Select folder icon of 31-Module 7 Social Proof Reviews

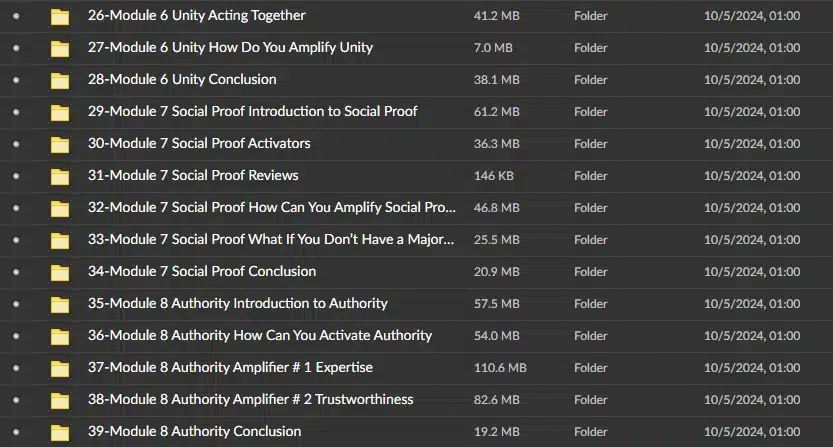coord(60,176)
